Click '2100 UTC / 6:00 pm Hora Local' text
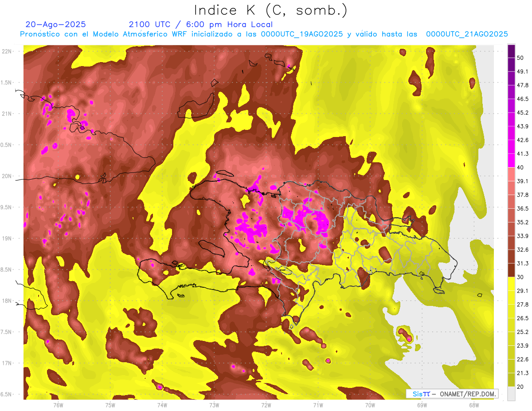 [201, 24]
